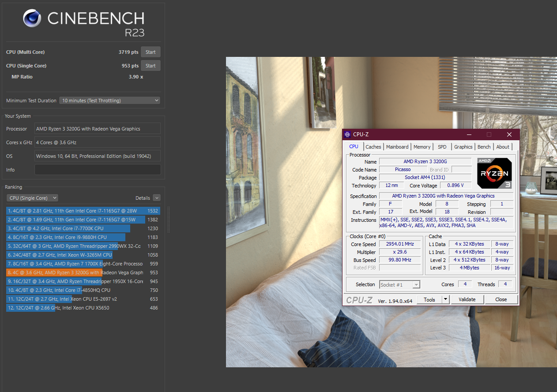This screenshot has width=557, height=392.
Task: Minimize the CPU-Z window
Action: [469, 134]
